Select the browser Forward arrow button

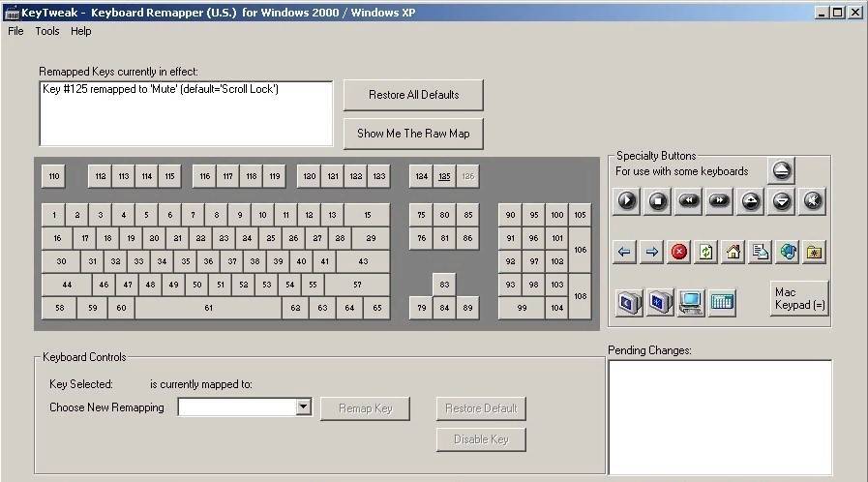tap(651, 252)
